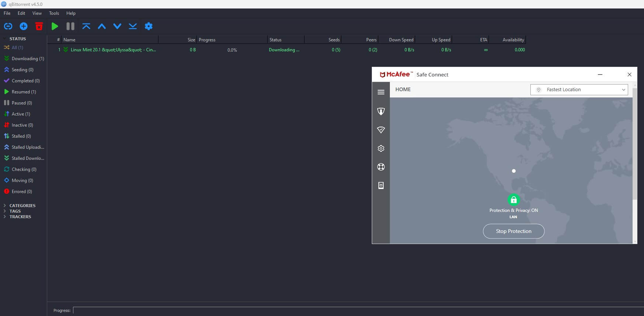644x316 pixels.
Task: Click the Pause torrent icon
Action: click(70, 26)
